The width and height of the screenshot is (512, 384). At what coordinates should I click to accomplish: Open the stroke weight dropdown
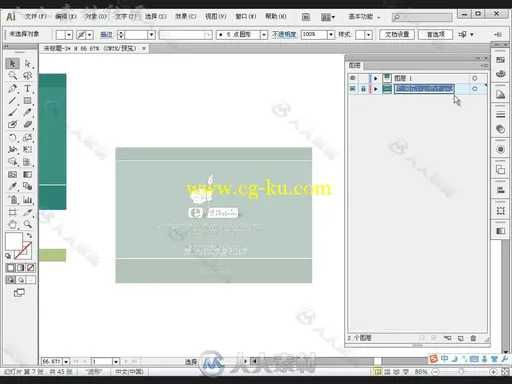pos(151,35)
